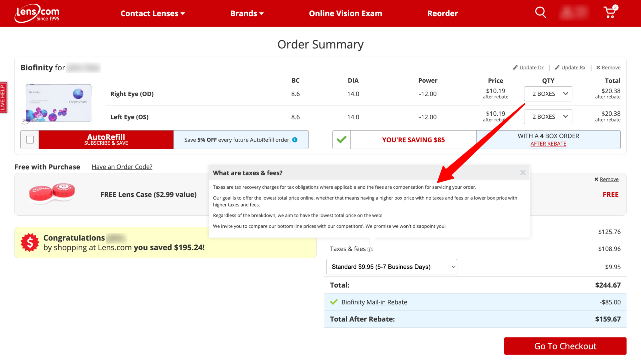641x364 pixels.
Task: Click the Update Dr pencil link
Action: pos(531,68)
